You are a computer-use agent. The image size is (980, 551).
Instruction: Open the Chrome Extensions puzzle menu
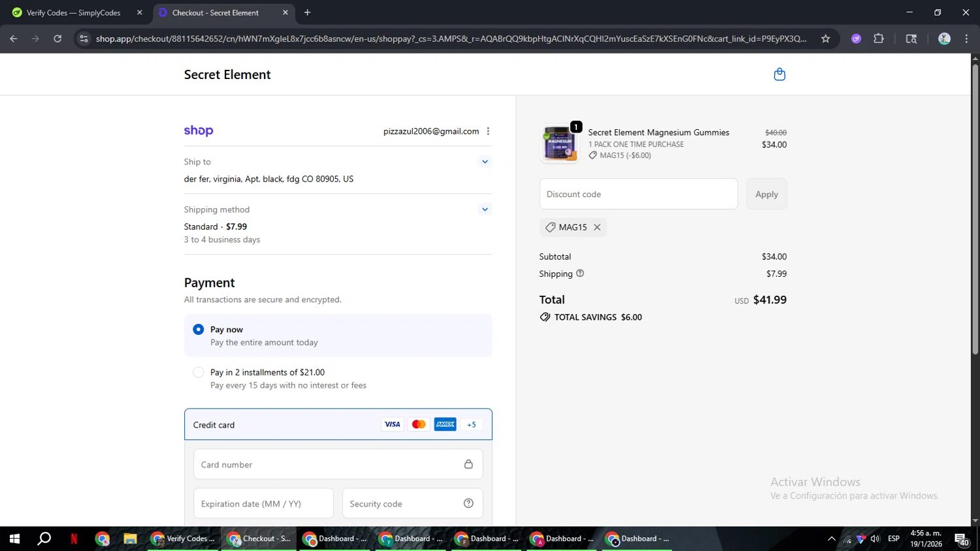click(x=879, y=39)
